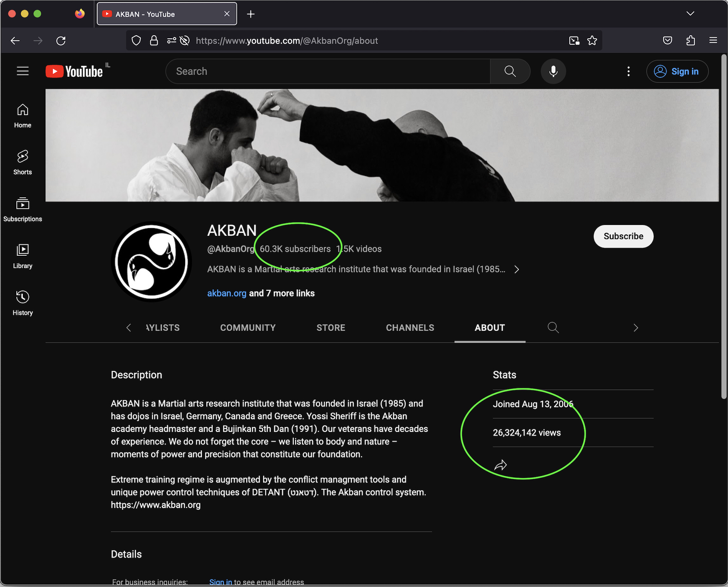Viewport: 728px width, 587px height.
Task: Open tracking protection shield icon
Action: click(136, 40)
